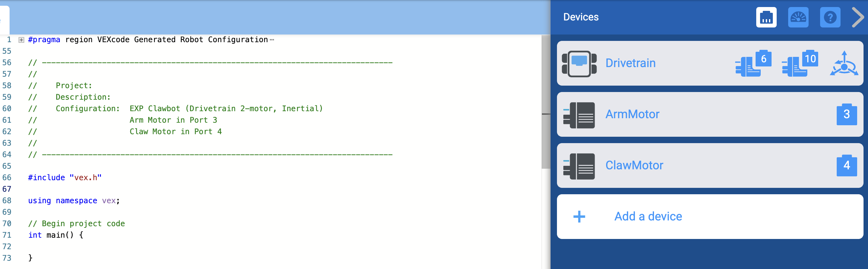Select the Drivetrain port 10 motor icon
The image size is (868, 269).
tap(799, 64)
